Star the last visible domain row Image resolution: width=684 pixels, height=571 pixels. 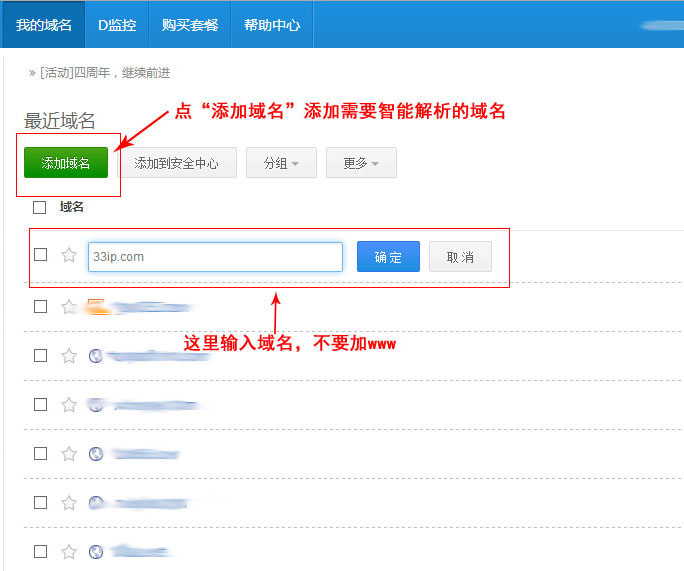(69, 551)
